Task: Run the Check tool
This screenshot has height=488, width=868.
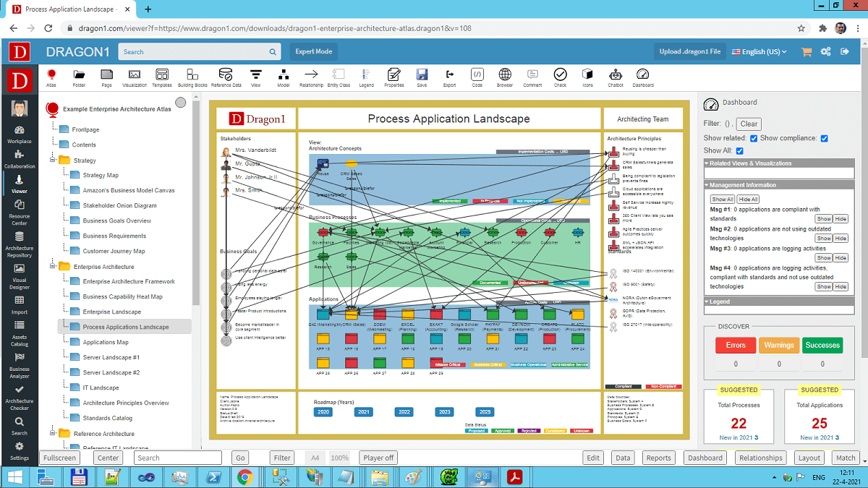Action: (x=561, y=77)
